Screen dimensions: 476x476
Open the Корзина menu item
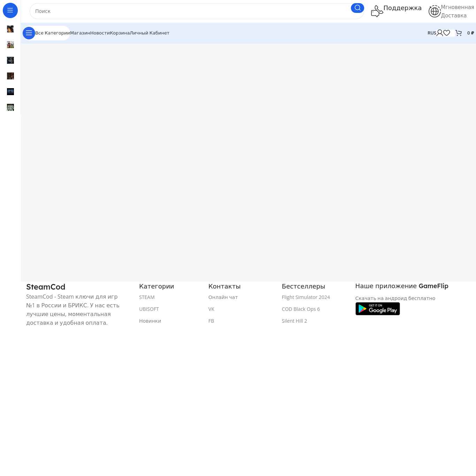(120, 33)
